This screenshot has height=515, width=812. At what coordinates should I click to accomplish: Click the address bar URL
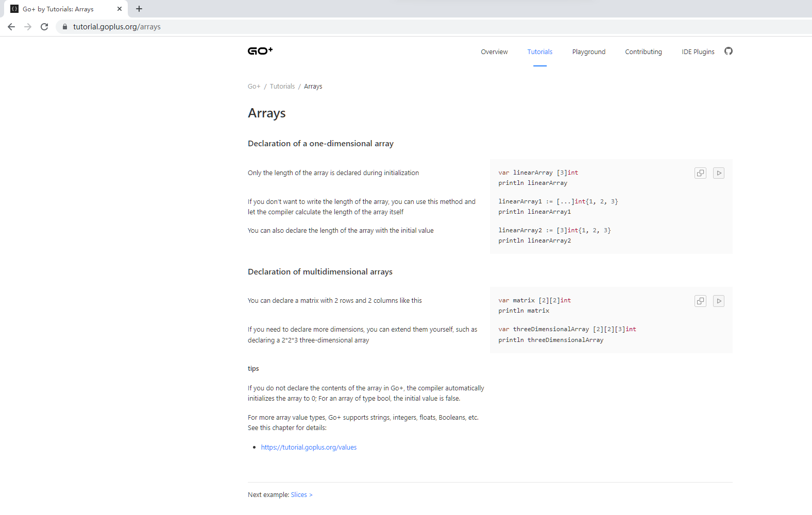[117, 27]
